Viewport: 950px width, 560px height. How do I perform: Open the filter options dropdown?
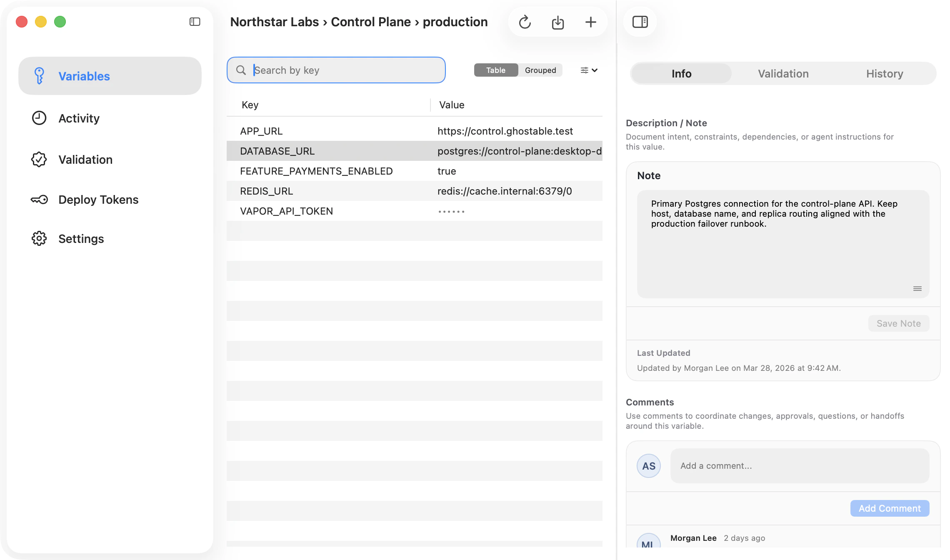pyautogui.click(x=589, y=70)
